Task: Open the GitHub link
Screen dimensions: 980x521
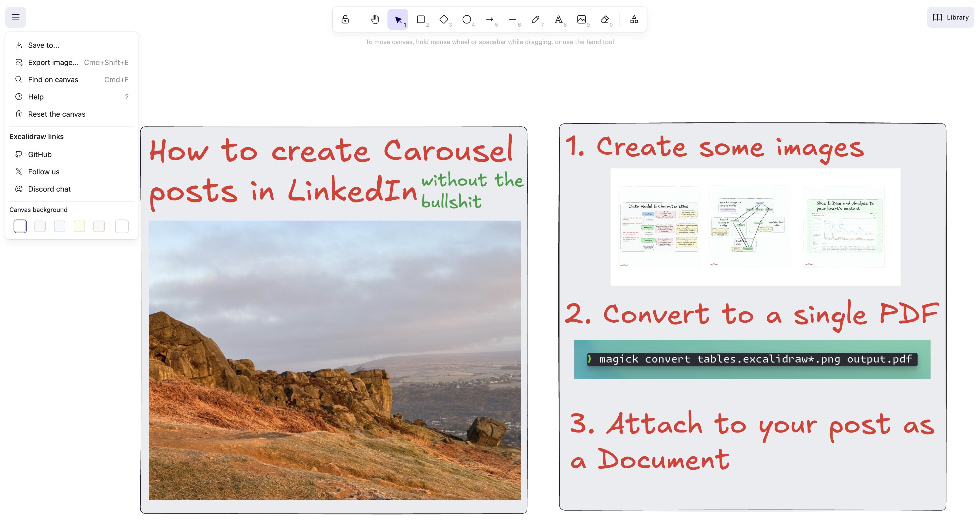Action: 40,155
